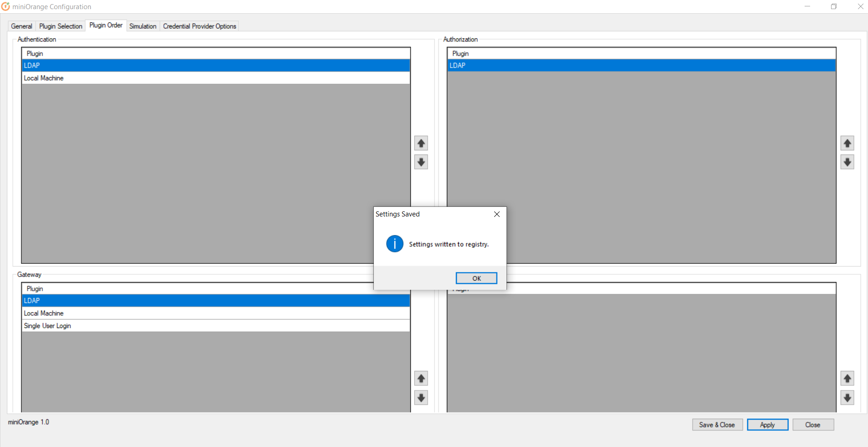Screen dimensions: 868x447
Task: Move Authorization plugin down with arrow
Action: (847, 162)
